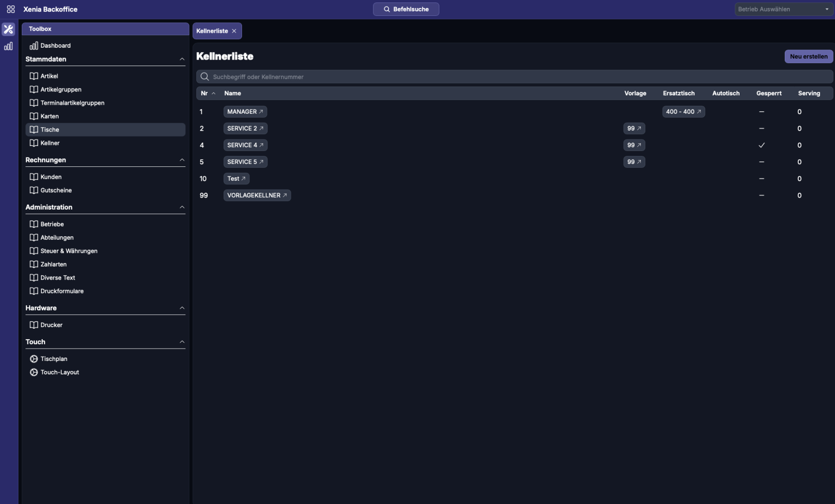The image size is (835, 504).
Task: Toggle the Gesperrt checkmark for SERVICE 4
Action: coord(761,145)
